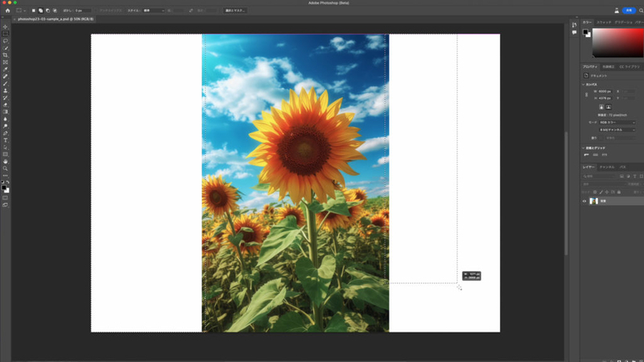Click the Feather value input field

click(83, 10)
